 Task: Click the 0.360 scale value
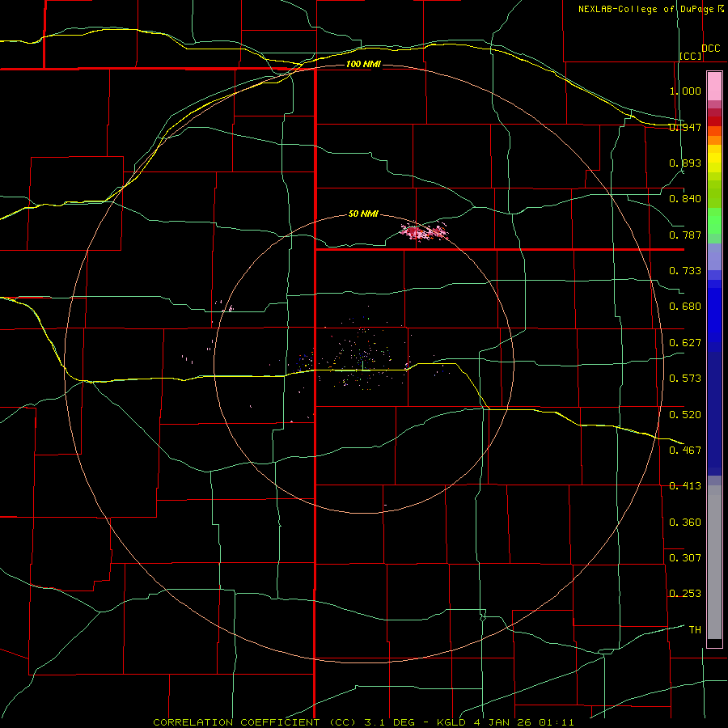(x=685, y=523)
